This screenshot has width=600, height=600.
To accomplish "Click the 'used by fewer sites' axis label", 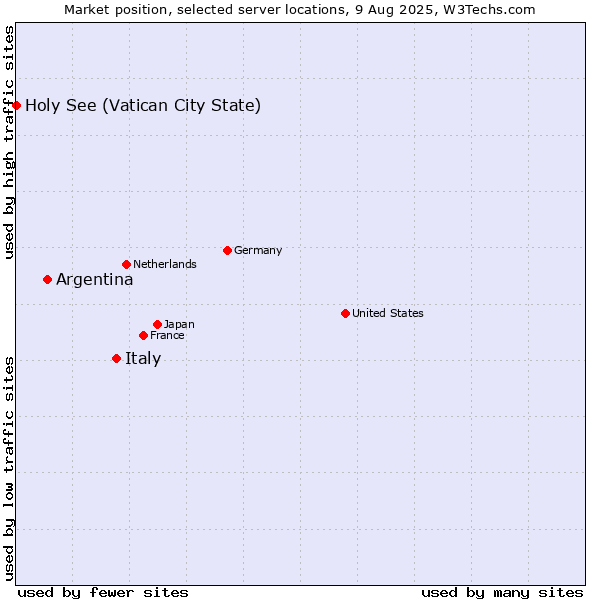I will (x=103, y=593).
